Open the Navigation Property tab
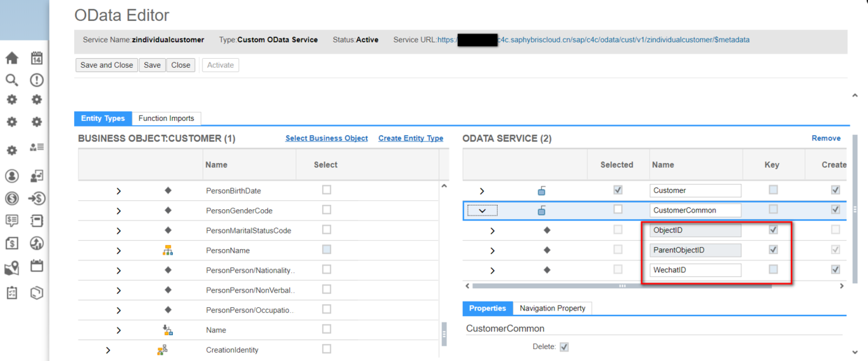This screenshot has width=868, height=361. [552, 308]
